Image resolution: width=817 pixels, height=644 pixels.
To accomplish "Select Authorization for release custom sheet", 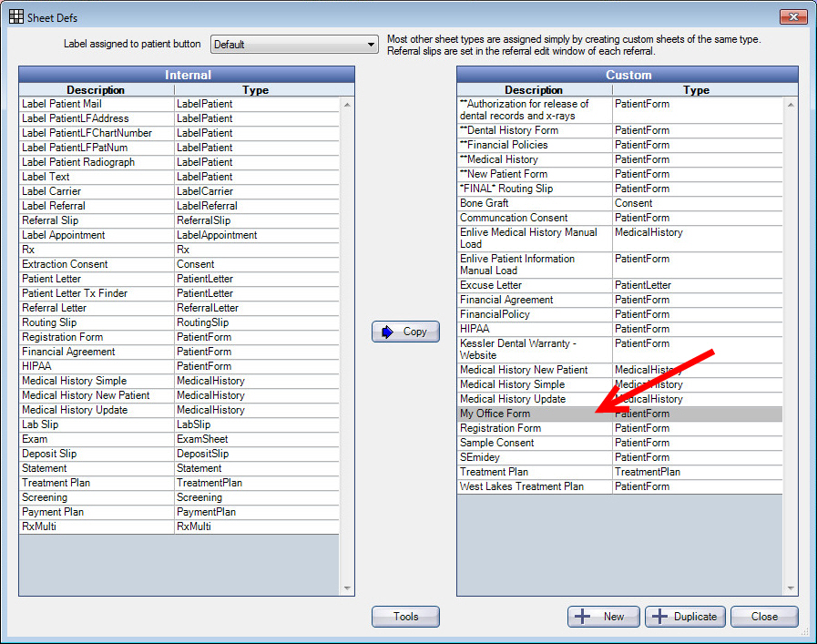I will point(619,110).
